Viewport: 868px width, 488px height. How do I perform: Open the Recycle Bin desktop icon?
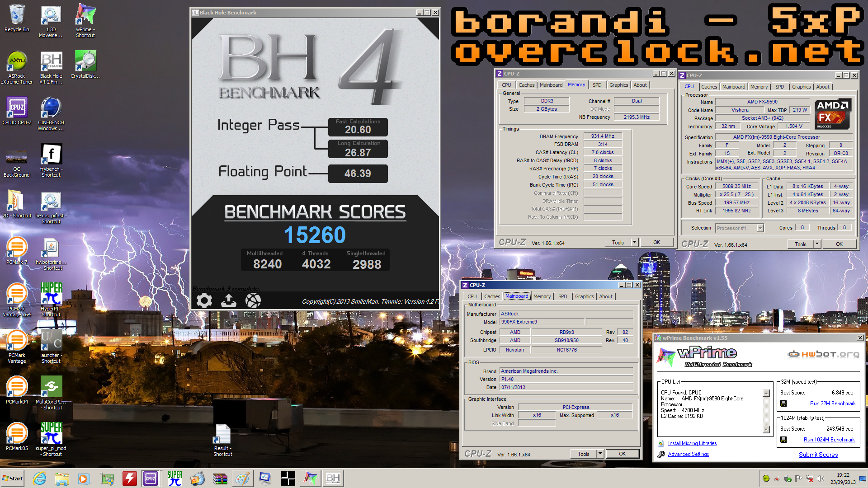pos(17,18)
